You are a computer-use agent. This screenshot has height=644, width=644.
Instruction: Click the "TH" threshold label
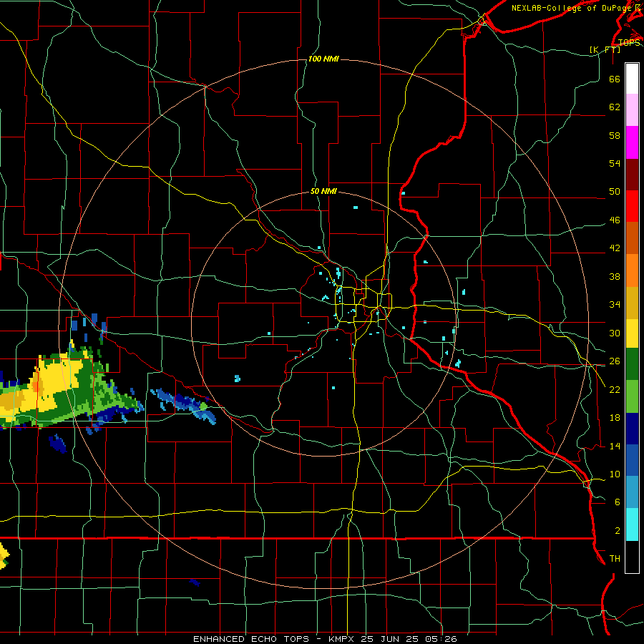click(615, 559)
